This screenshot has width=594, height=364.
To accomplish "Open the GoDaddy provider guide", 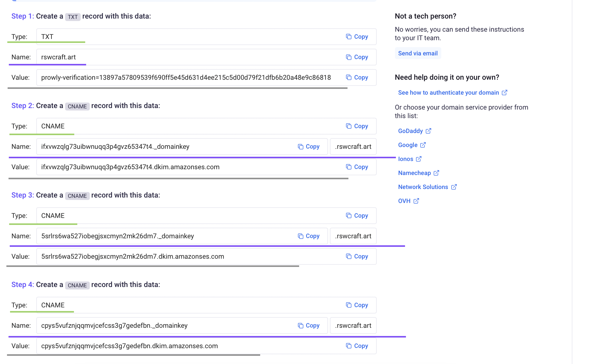I will point(414,131).
